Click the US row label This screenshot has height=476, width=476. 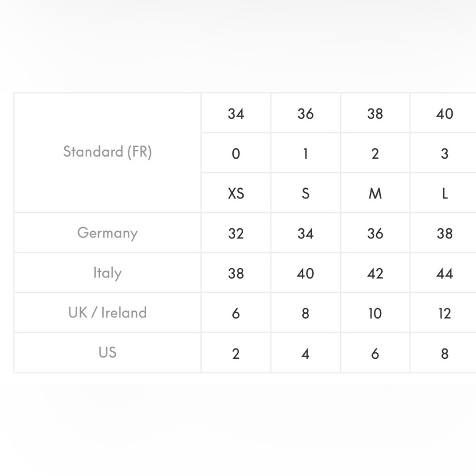[107, 353]
